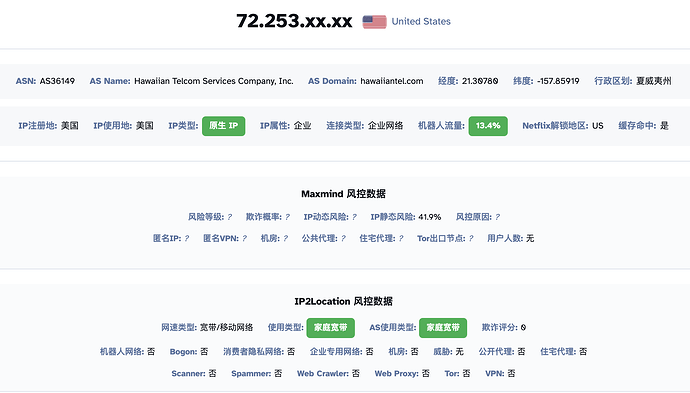
Task: Click the 企业专用网络 label
Action: coord(336,352)
